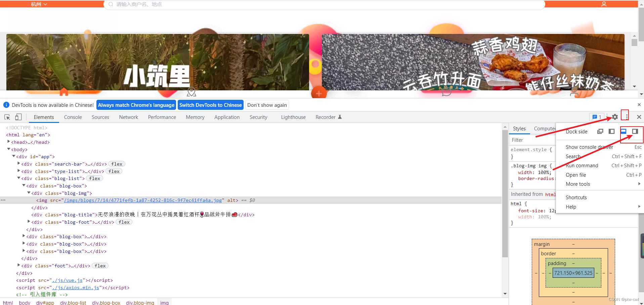Activate the inspect element picker icon
The image size is (644, 305).
(7, 117)
